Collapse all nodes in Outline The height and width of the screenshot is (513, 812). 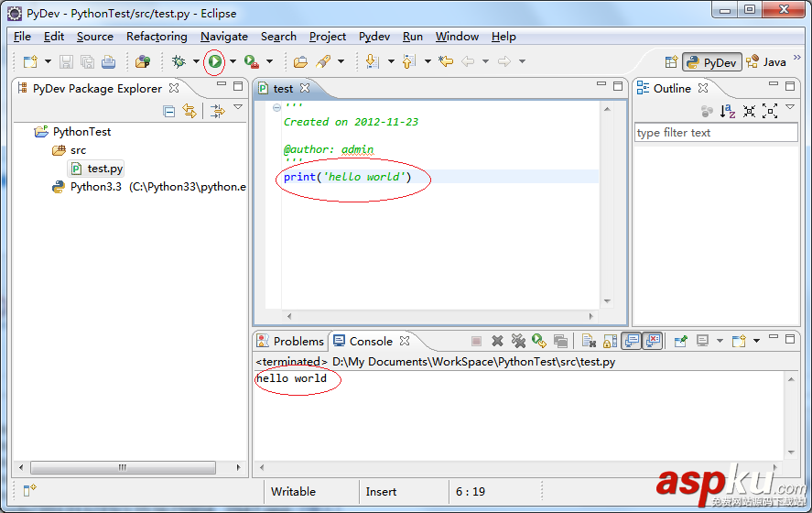tap(749, 111)
